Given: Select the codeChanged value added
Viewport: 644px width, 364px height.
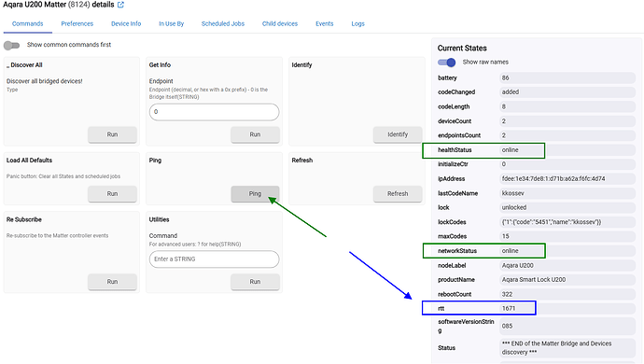Looking at the screenshot, I should click(567, 92).
